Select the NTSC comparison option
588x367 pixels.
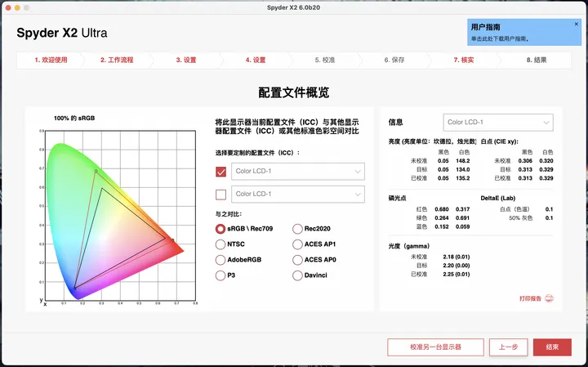click(x=220, y=244)
